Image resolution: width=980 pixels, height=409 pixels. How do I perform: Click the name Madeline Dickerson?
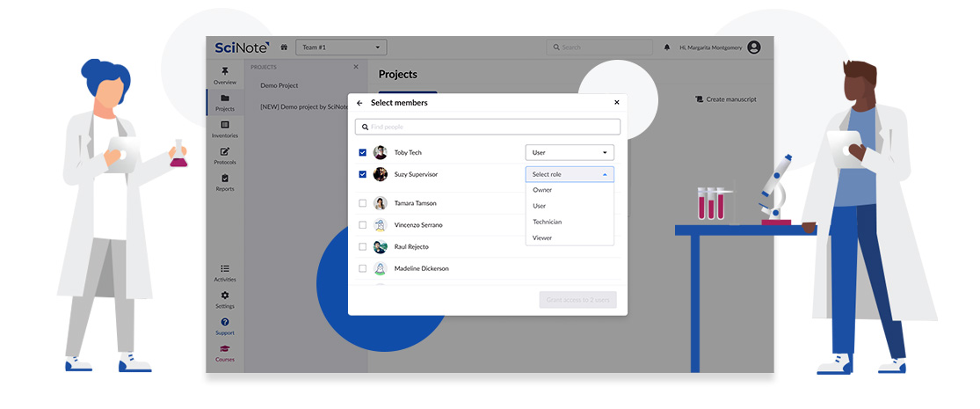coord(421,268)
